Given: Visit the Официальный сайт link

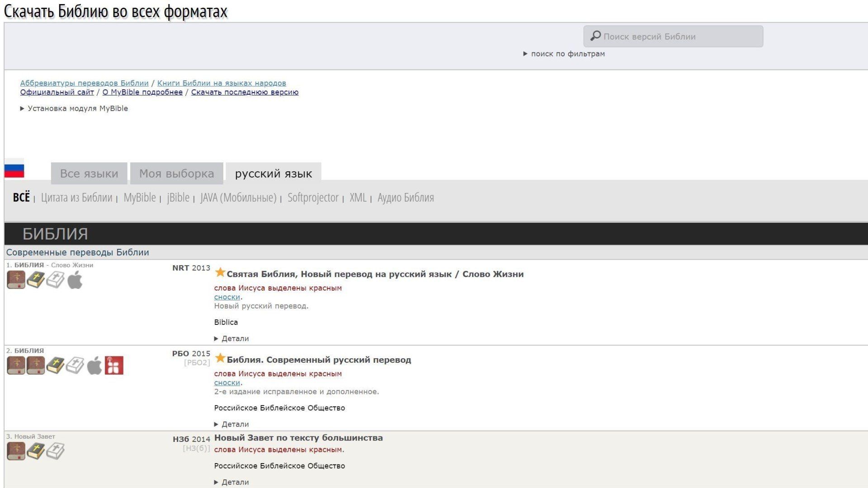Looking at the screenshot, I should point(57,92).
